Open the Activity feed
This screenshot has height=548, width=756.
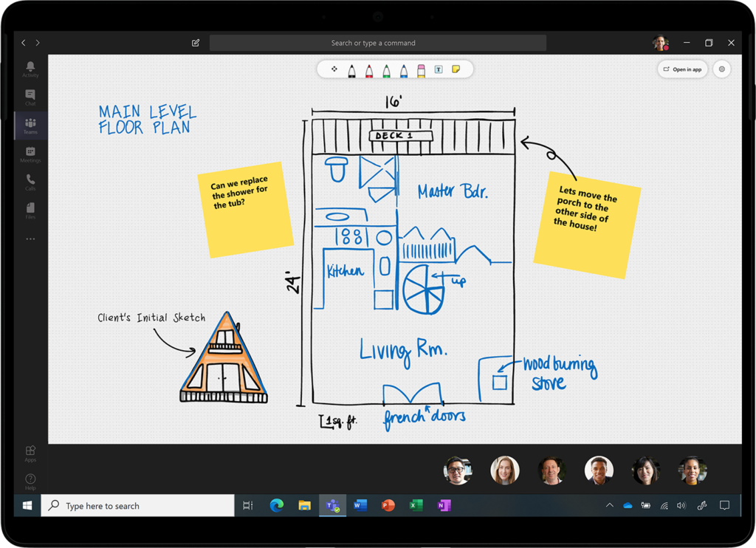(30, 68)
